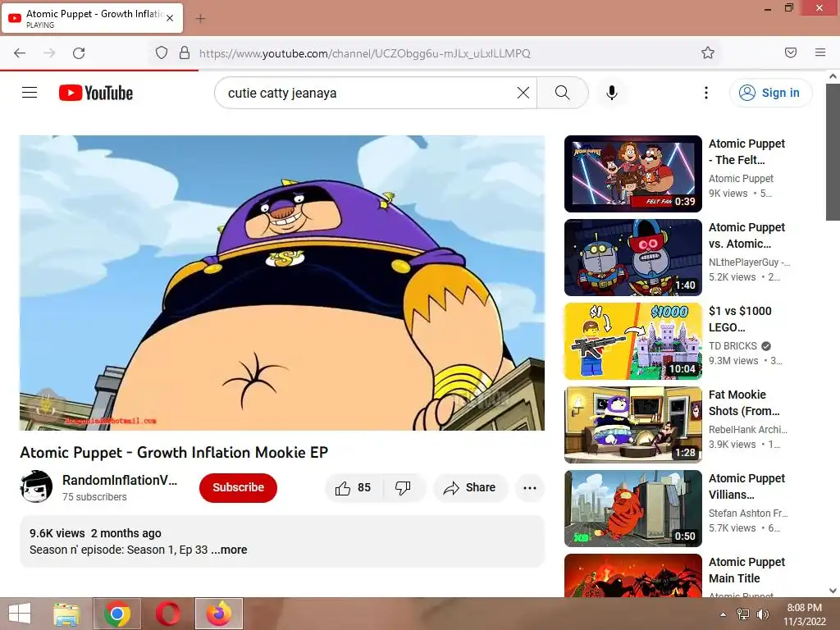Reload the page in Firefox
The width and height of the screenshot is (840, 630).
(x=79, y=53)
